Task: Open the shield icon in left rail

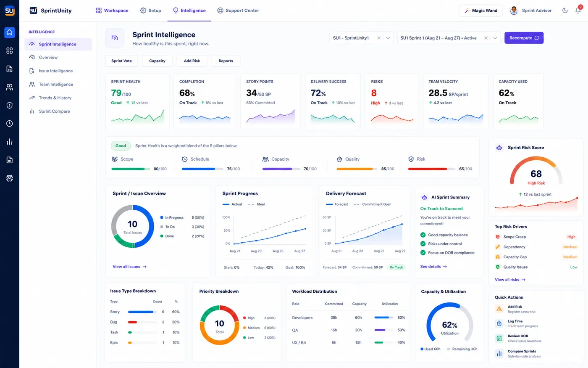Action: (9, 105)
